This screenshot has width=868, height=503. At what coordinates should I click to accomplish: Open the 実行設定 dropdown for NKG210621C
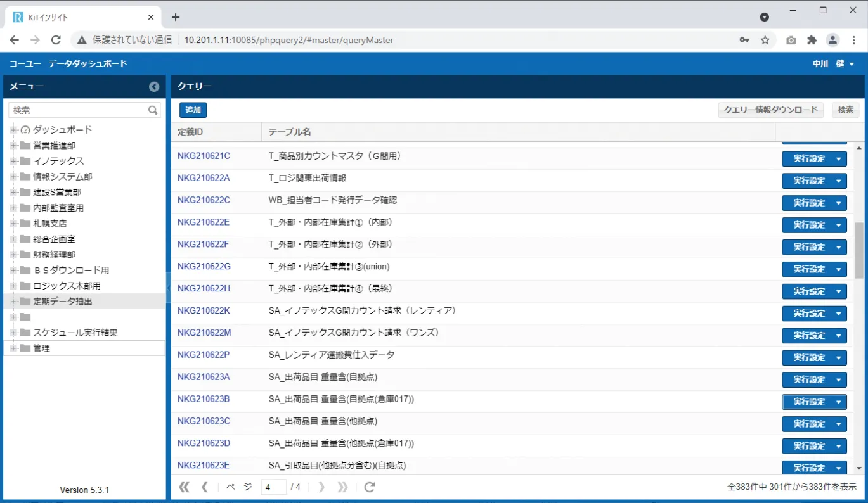click(x=838, y=158)
